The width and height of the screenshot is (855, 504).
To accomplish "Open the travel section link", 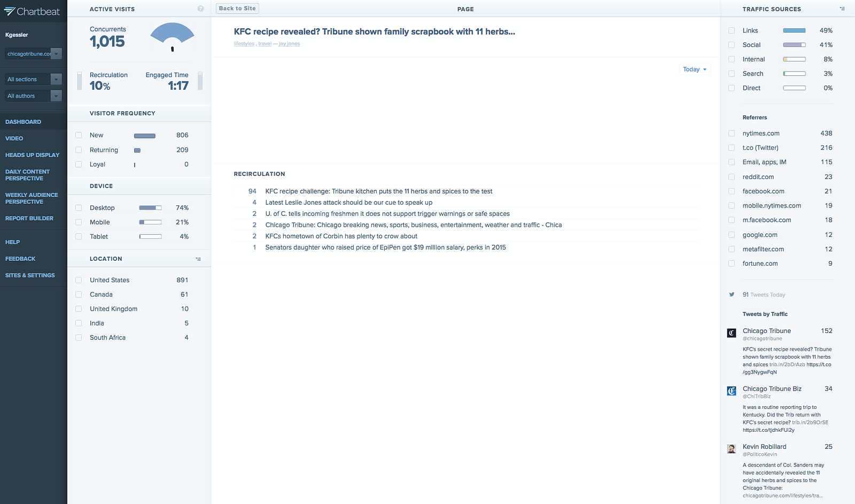I will click(x=265, y=44).
